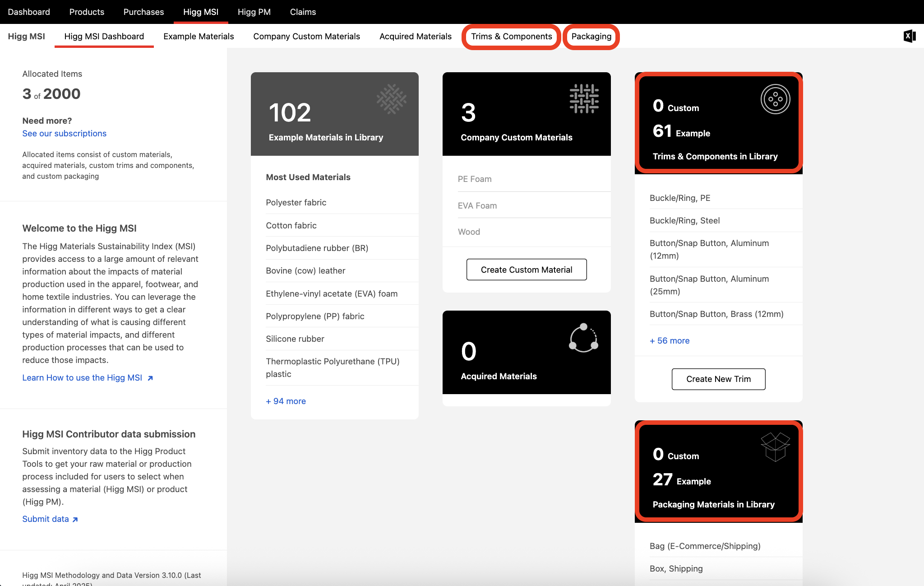Screen dimensions: 924x586
Task: Click the Create Custom Material button
Action: (x=527, y=270)
